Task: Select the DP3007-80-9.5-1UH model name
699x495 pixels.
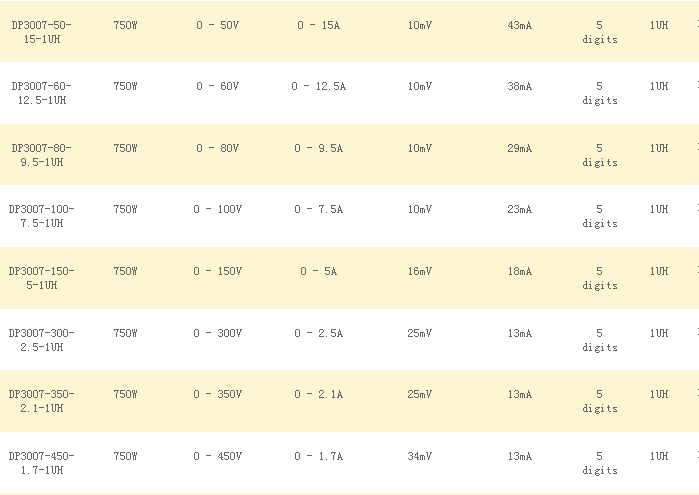Action: 41,155
